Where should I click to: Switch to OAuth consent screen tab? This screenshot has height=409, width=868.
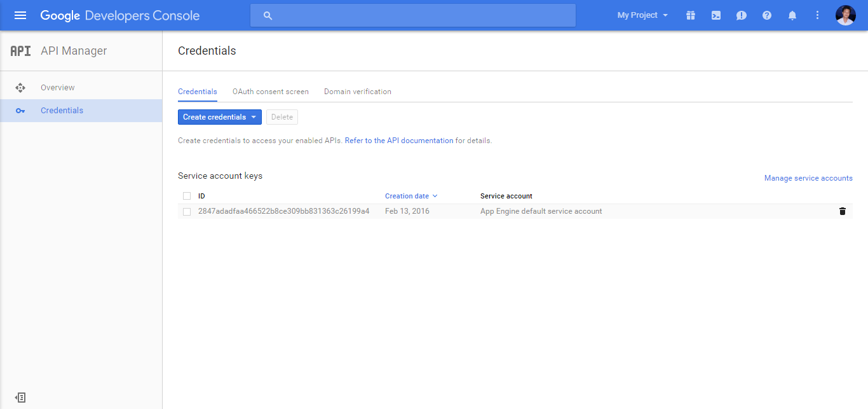[271, 92]
